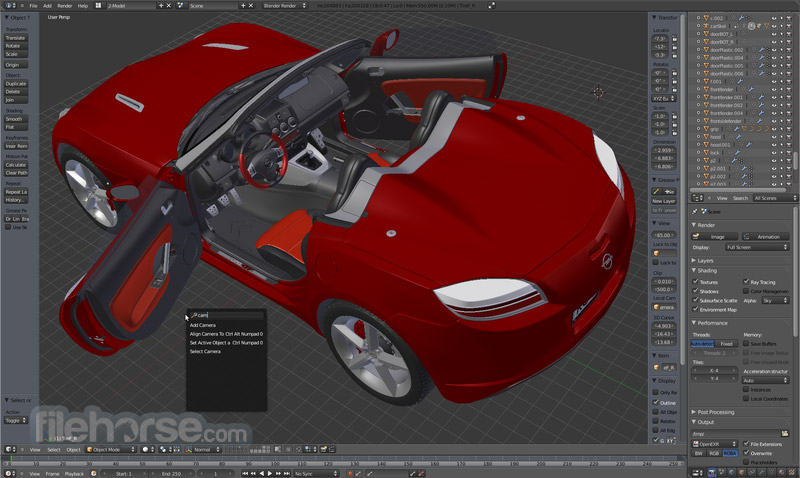This screenshot has width=800, height=478.
Task: Open the Render menu
Action: point(64,5)
